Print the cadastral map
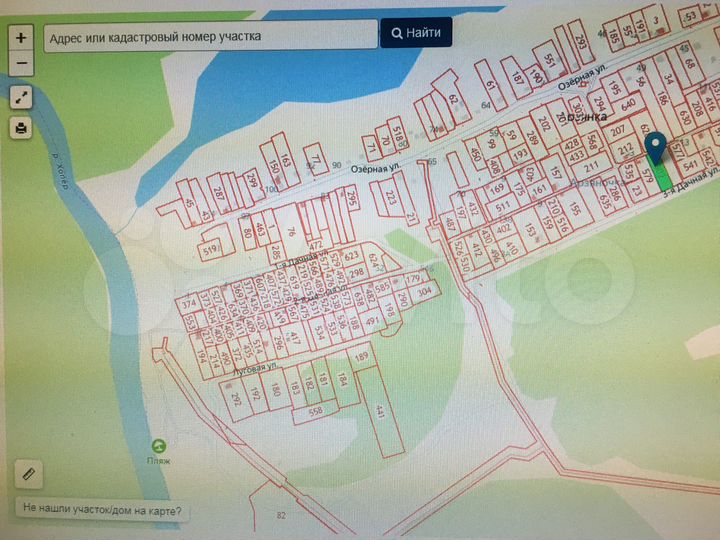Viewport: 720px width, 540px height. coord(22,128)
